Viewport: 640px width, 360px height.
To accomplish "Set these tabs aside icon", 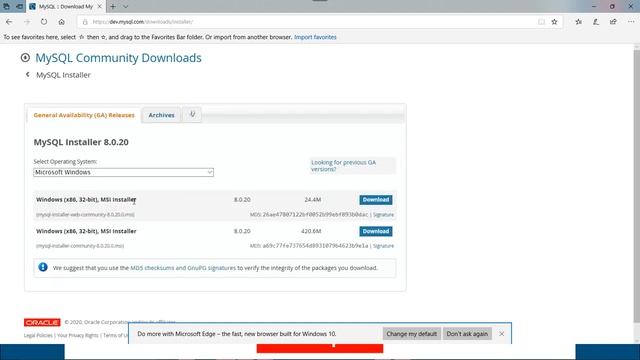I will pos(19,7).
